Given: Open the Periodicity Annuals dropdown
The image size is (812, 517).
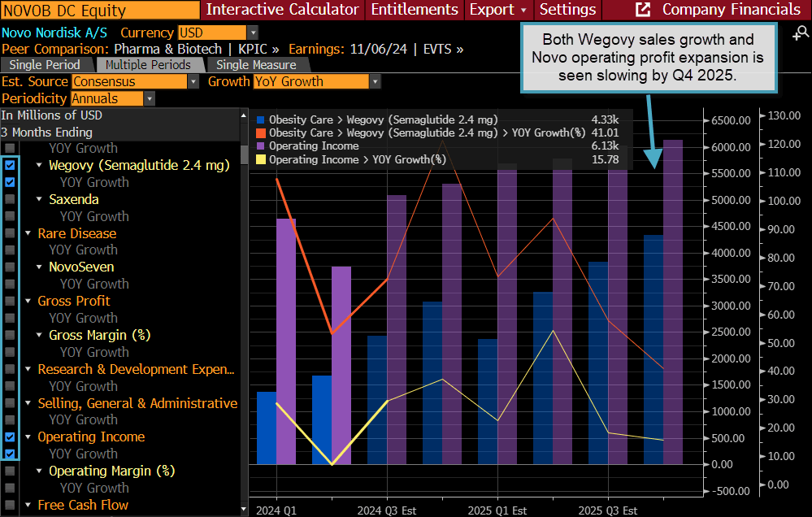Looking at the screenshot, I should tap(149, 98).
